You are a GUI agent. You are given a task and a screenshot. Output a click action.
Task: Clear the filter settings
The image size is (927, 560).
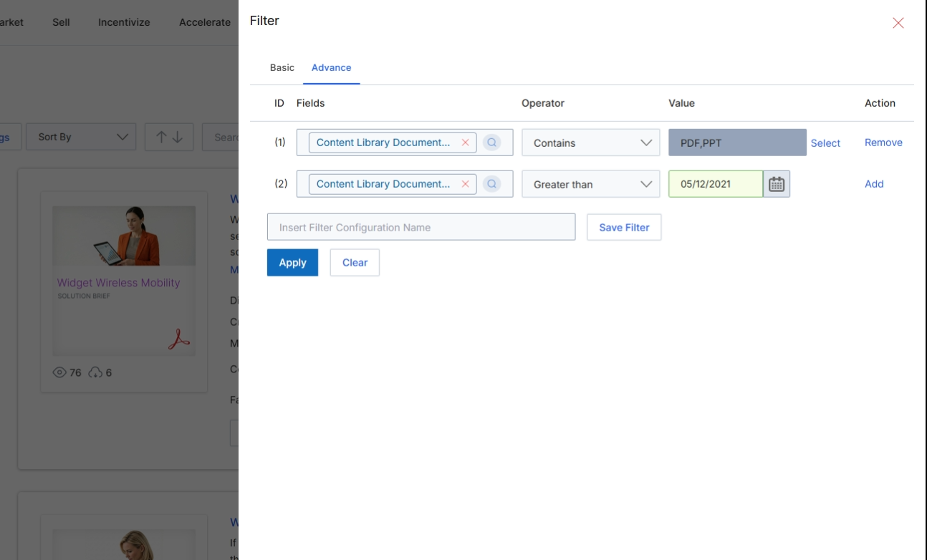355,263
